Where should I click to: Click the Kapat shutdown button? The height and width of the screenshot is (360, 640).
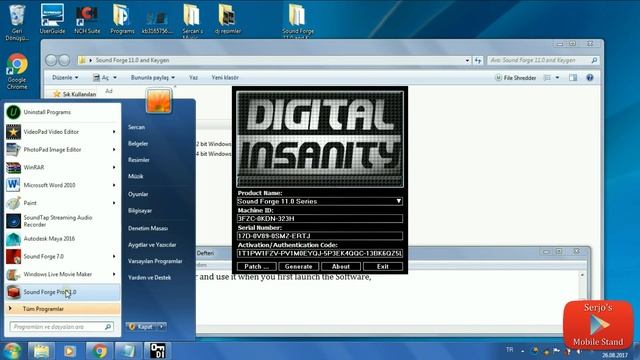(142, 327)
